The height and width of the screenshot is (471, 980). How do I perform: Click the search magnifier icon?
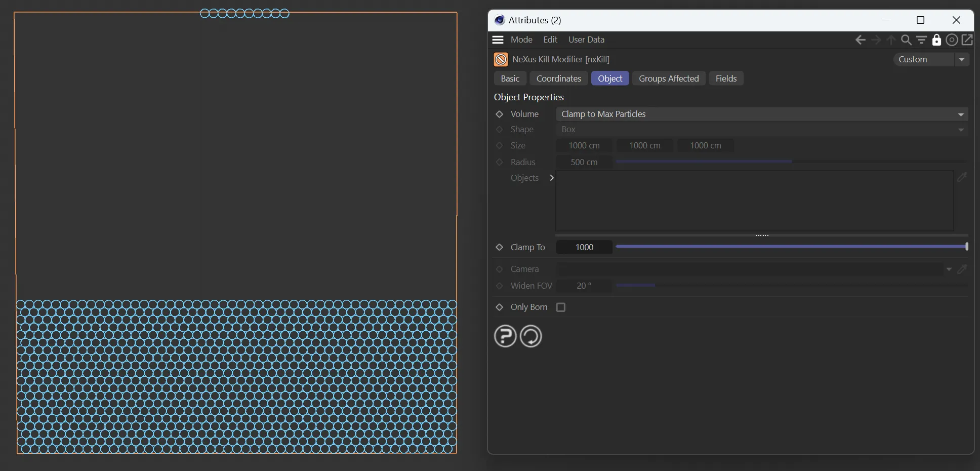coord(906,40)
